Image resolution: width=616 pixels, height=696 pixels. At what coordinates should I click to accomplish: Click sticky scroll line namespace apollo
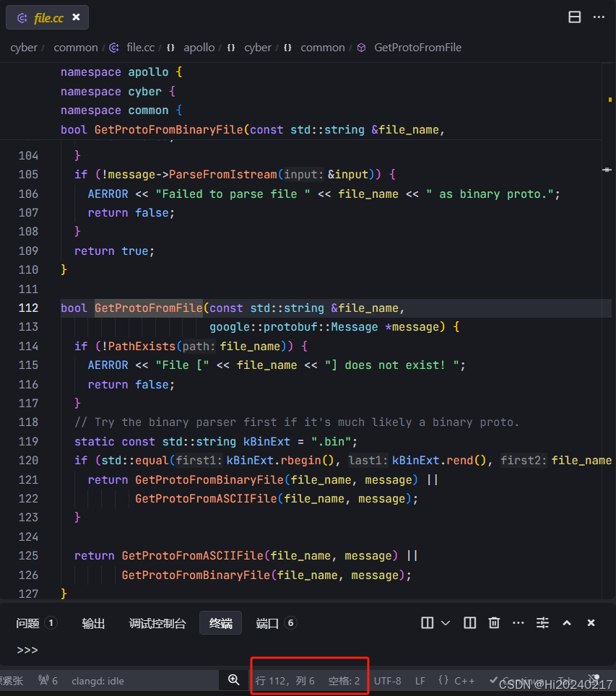click(x=121, y=72)
